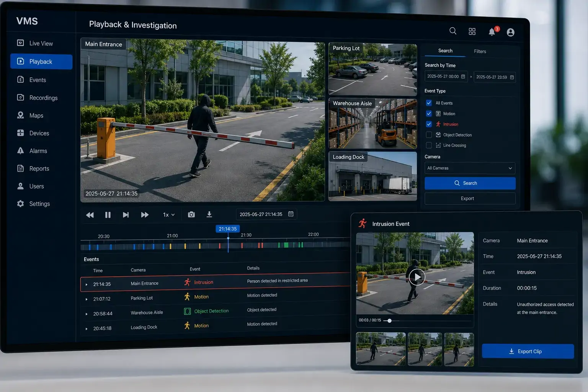588x392 pixels.
Task: Click the Time column header
Action: coord(98,271)
